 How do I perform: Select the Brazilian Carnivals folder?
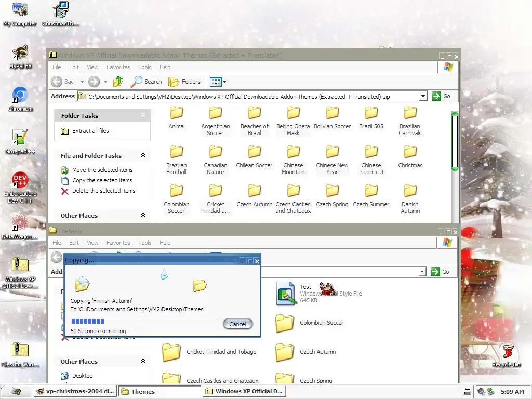[410, 121]
